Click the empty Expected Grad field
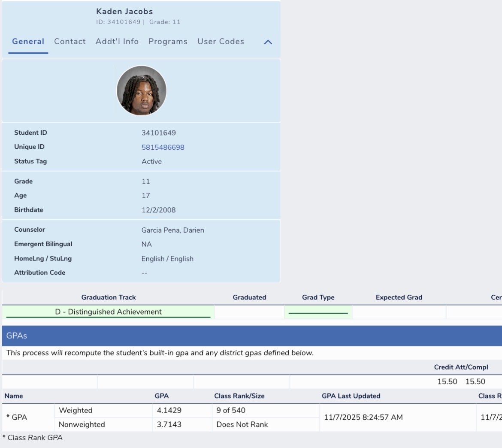This screenshot has height=448, width=502. [x=399, y=312]
